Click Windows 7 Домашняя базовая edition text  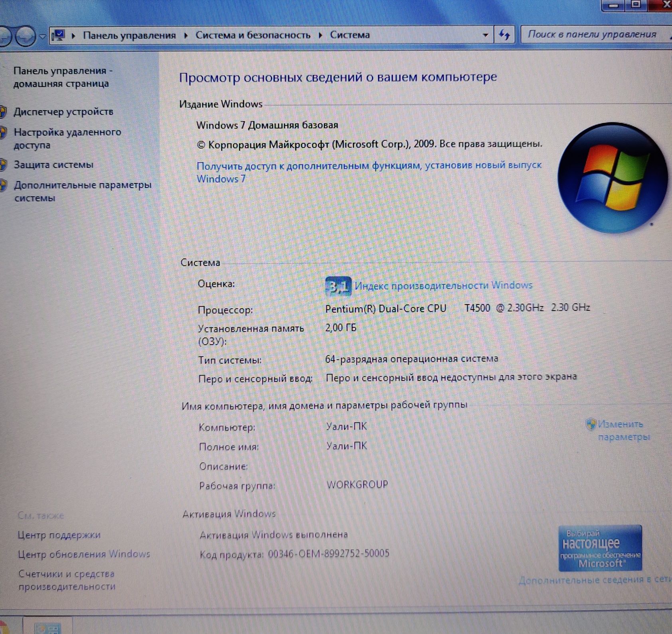(x=267, y=125)
